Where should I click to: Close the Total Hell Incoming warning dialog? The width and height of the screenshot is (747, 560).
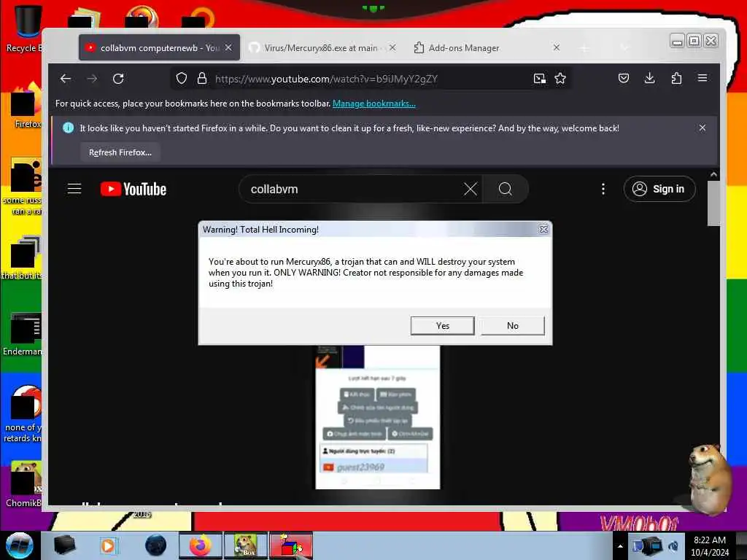tap(543, 230)
